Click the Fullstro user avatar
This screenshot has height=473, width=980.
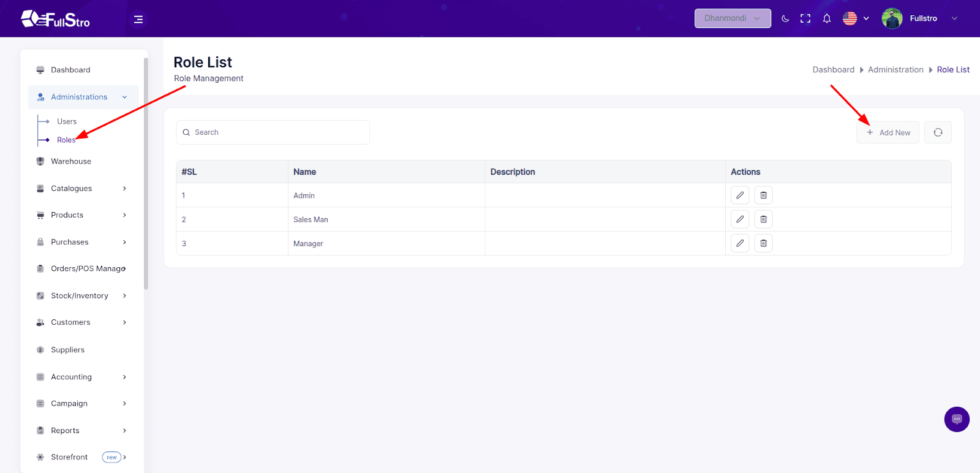tap(892, 18)
